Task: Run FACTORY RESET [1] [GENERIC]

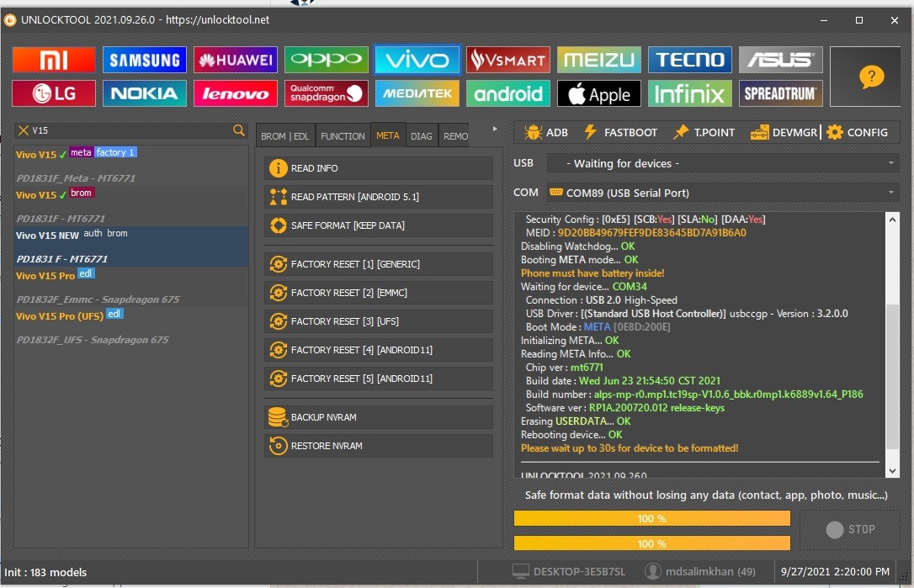Action: [379, 264]
